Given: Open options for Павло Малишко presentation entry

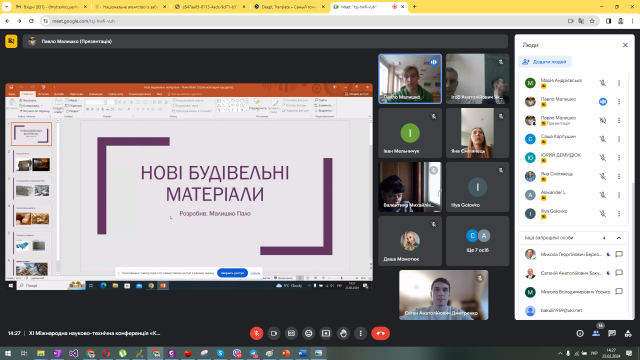Looking at the screenshot, I should click(x=619, y=120).
